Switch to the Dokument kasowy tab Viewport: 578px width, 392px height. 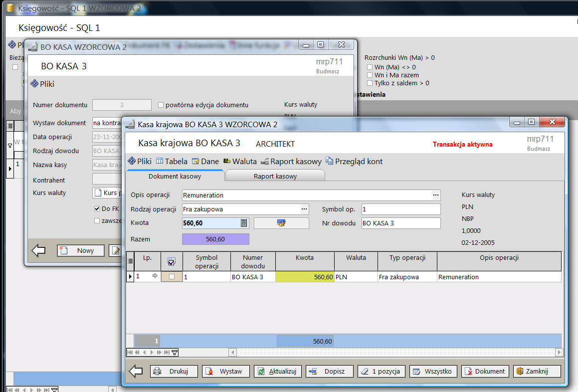point(175,176)
